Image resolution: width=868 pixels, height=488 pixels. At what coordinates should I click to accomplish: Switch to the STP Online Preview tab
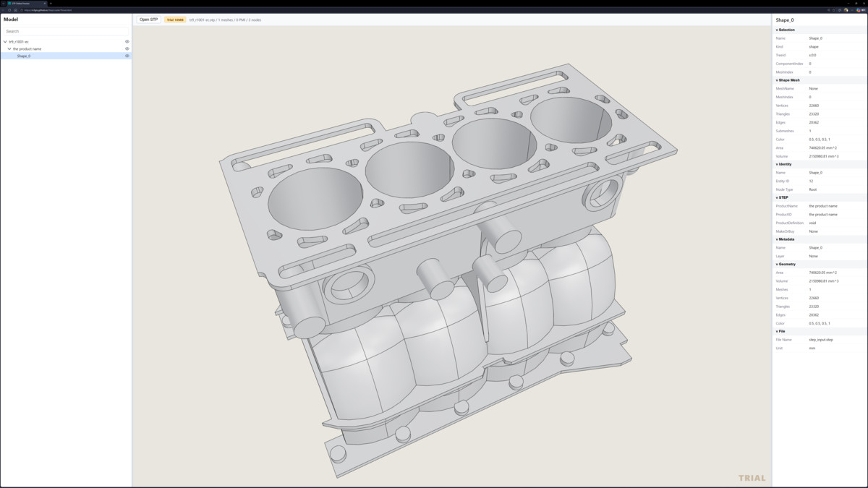(x=27, y=3)
